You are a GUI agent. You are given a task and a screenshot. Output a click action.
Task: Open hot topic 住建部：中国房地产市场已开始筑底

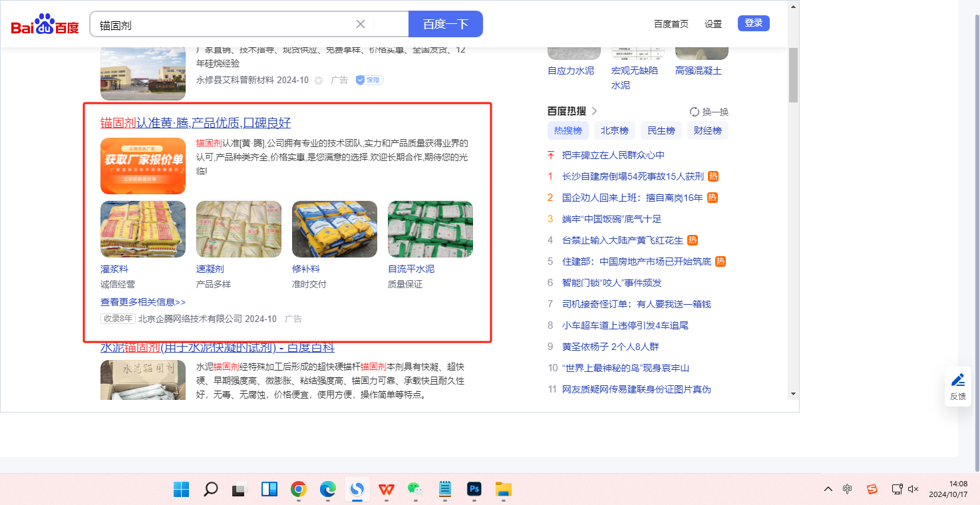pyautogui.click(x=637, y=261)
